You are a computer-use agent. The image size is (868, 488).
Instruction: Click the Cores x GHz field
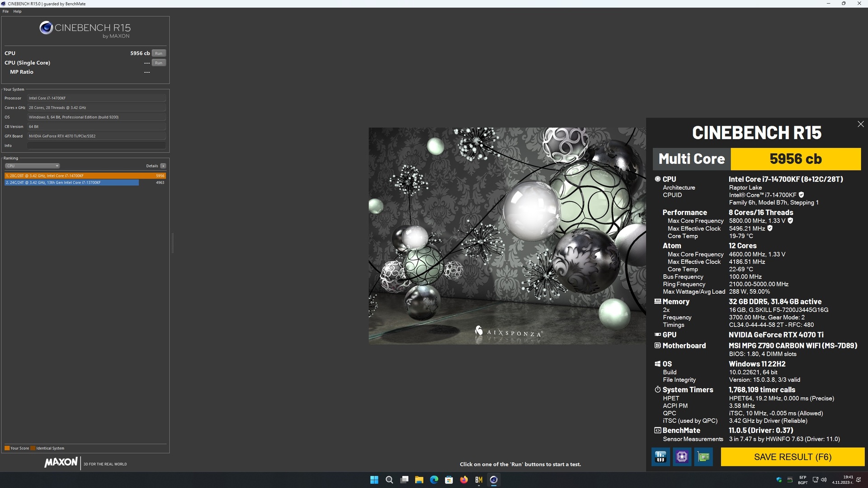click(x=96, y=108)
